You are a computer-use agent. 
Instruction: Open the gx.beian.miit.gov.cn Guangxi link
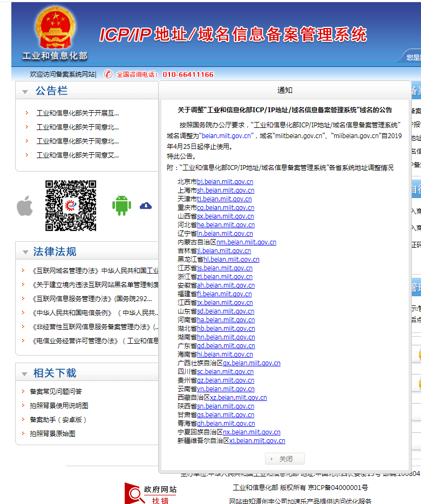(x=252, y=363)
